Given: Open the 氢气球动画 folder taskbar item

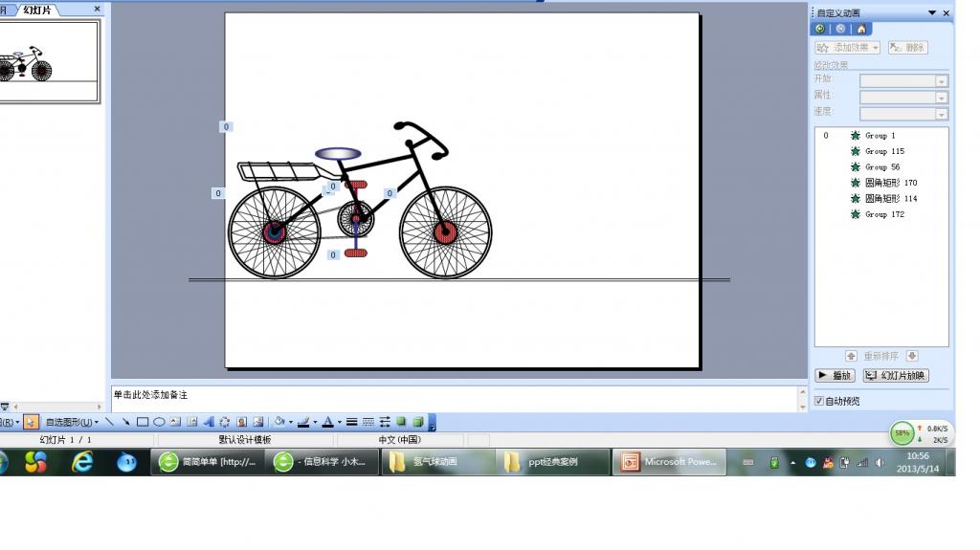Looking at the screenshot, I should point(436,463).
